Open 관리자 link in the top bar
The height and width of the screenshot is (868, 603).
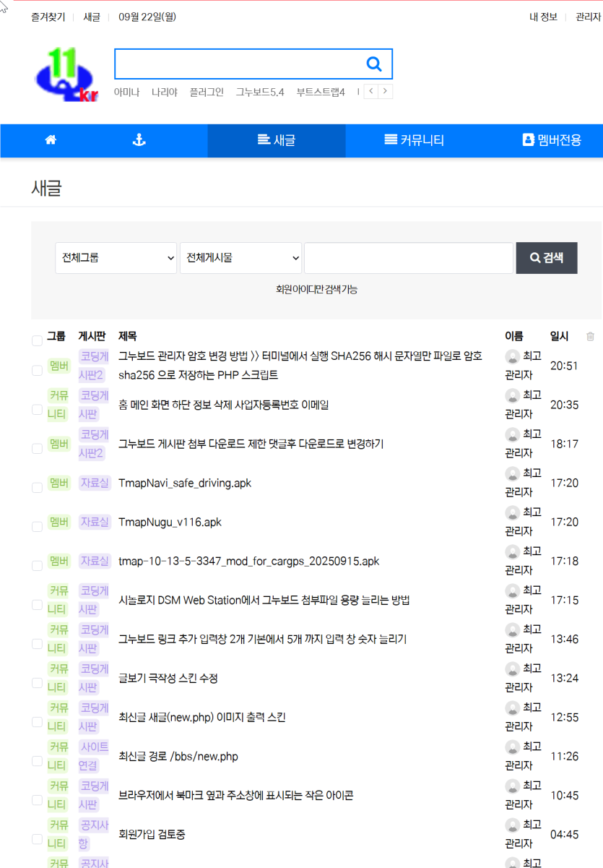[588, 17]
